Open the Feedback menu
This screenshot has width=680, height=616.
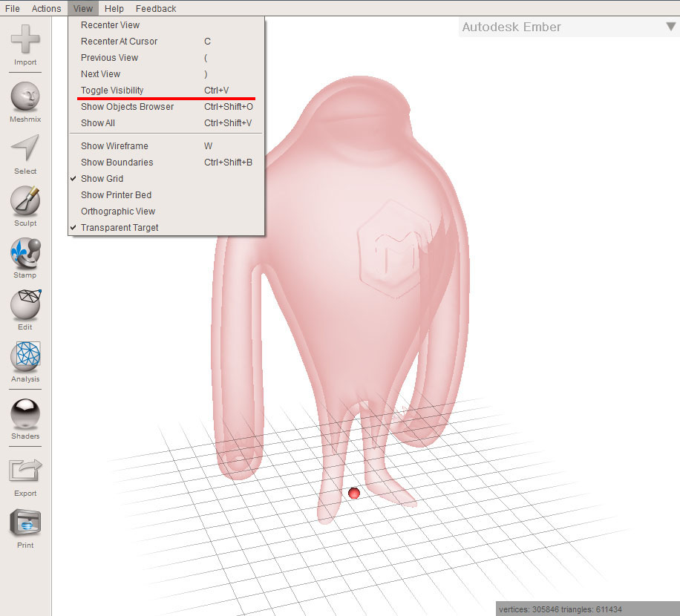click(x=156, y=8)
